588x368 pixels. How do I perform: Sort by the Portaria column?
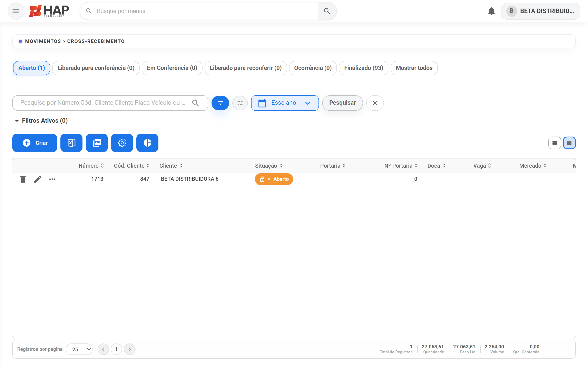(x=333, y=166)
